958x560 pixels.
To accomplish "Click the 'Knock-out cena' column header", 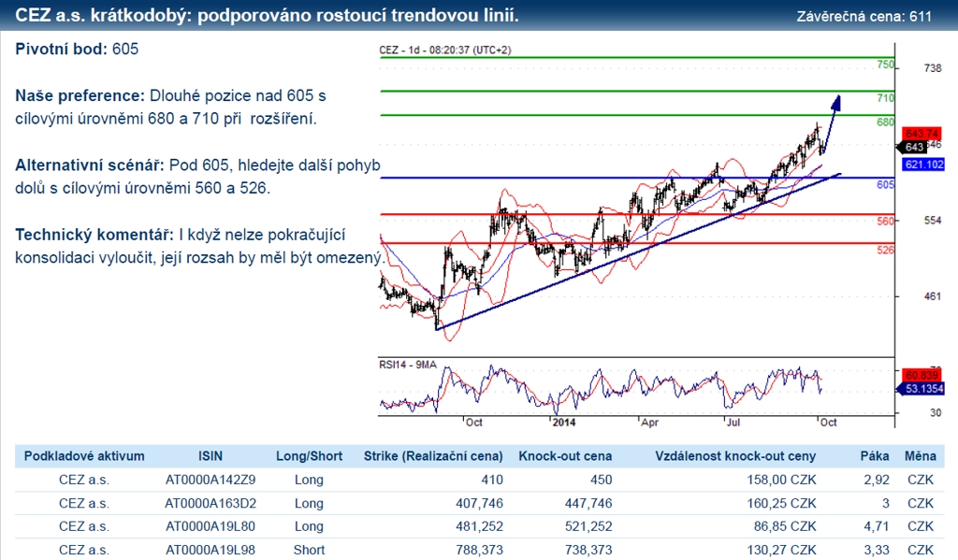I will [565, 456].
